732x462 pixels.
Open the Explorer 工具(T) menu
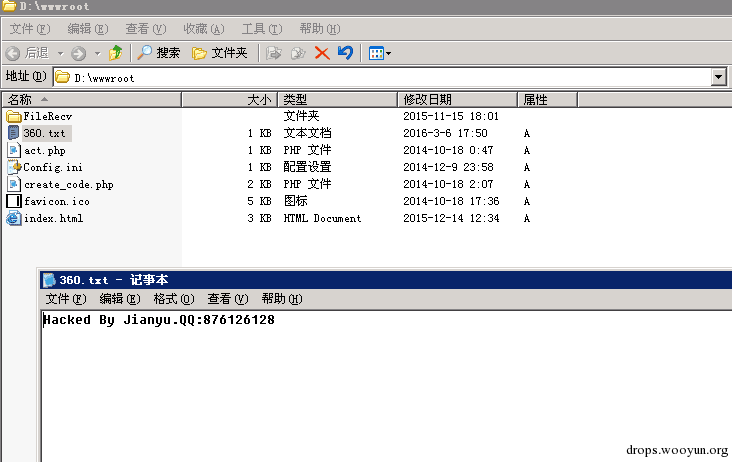(x=261, y=29)
